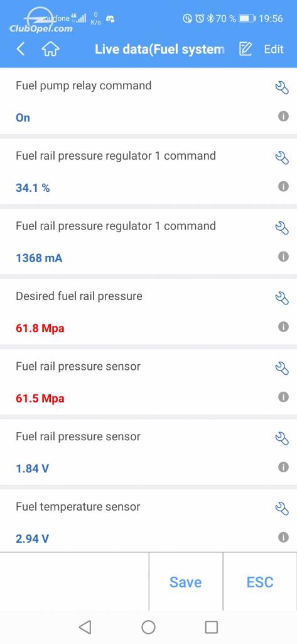Tap the Edit pencil icon
Screen dimensions: 297x644
[246, 49]
